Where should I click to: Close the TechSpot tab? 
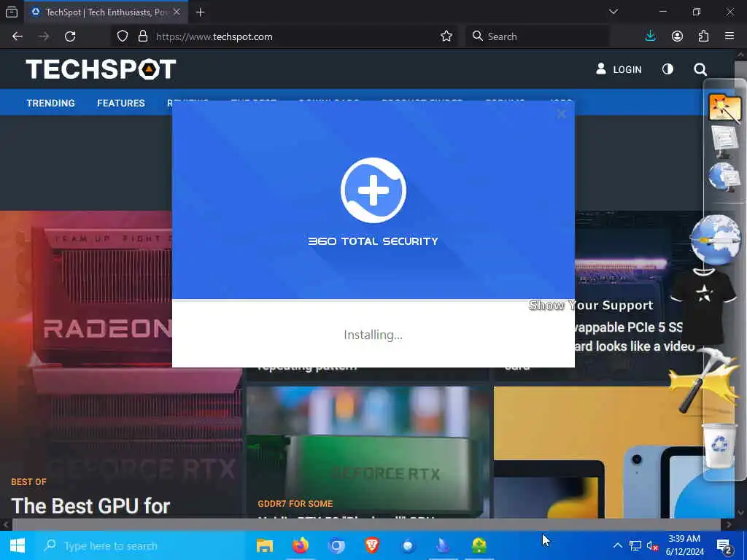pyautogui.click(x=177, y=12)
